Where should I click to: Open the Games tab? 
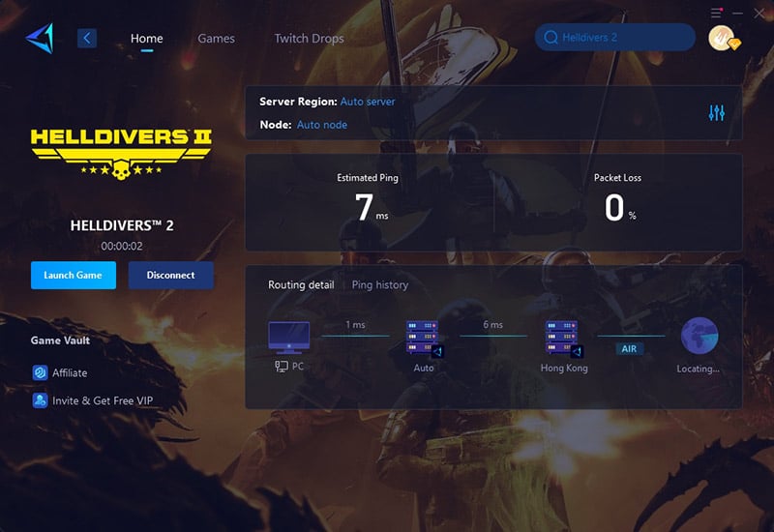[216, 38]
